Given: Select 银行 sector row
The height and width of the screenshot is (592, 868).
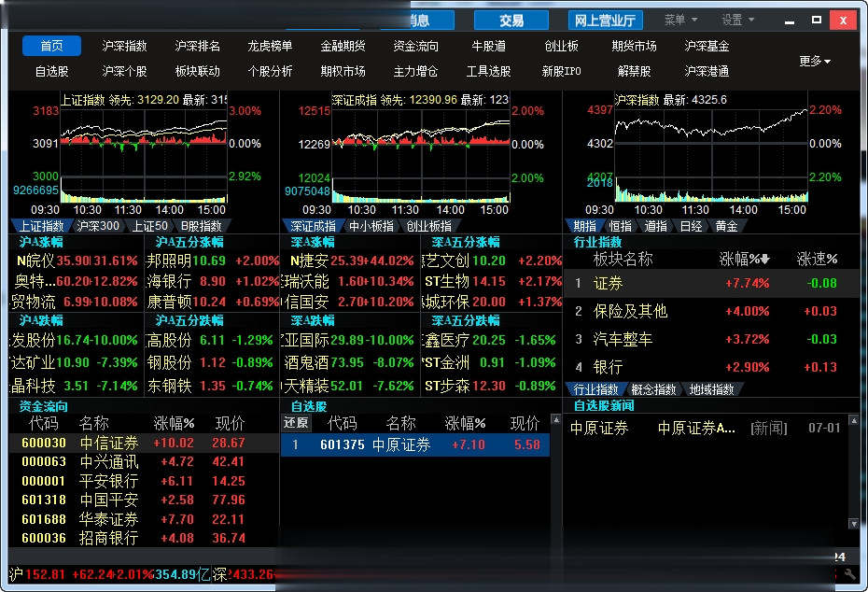Looking at the screenshot, I should tap(712, 367).
